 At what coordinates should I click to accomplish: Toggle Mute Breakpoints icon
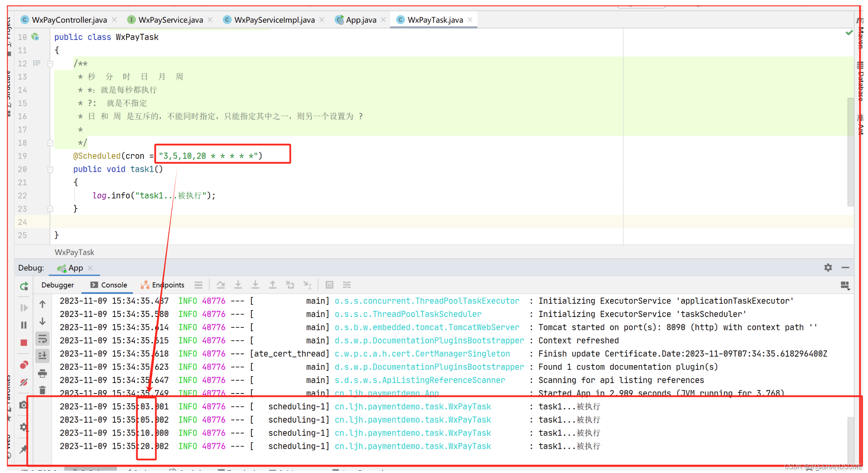click(24, 383)
